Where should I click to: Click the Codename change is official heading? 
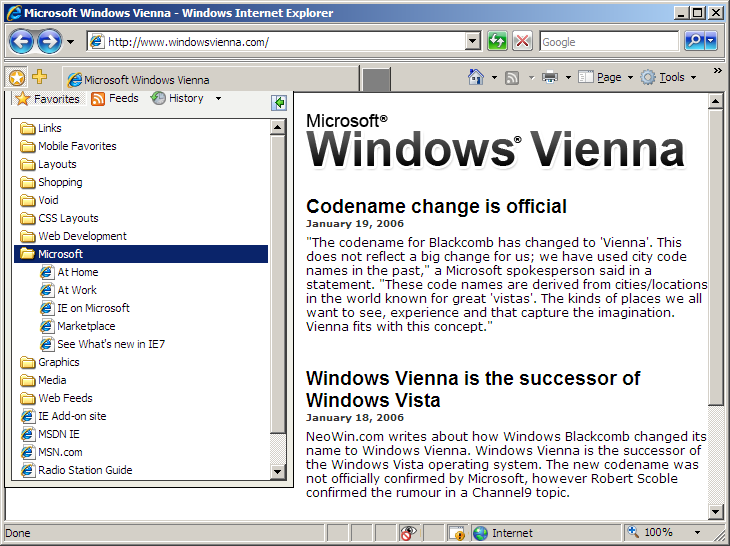pyautogui.click(x=436, y=206)
